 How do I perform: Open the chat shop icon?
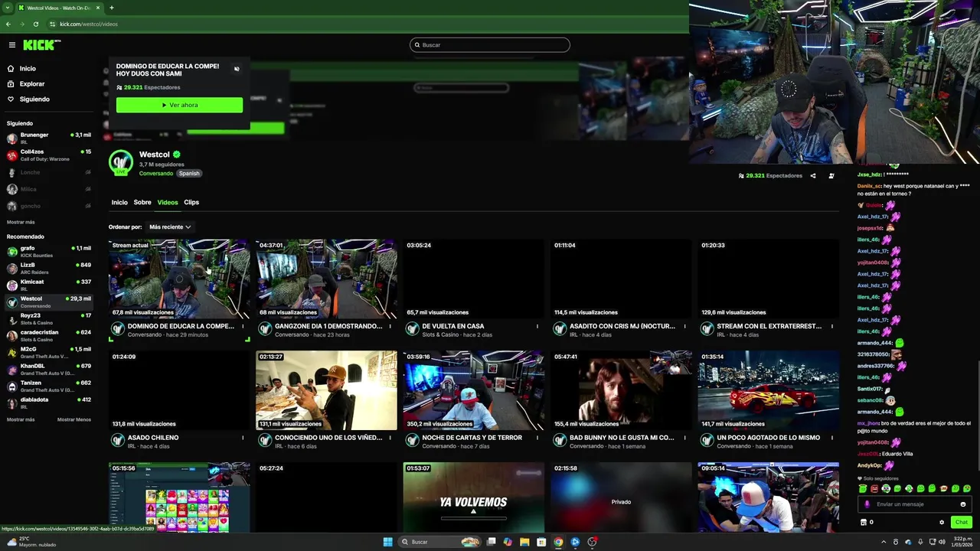click(x=864, y=522)
